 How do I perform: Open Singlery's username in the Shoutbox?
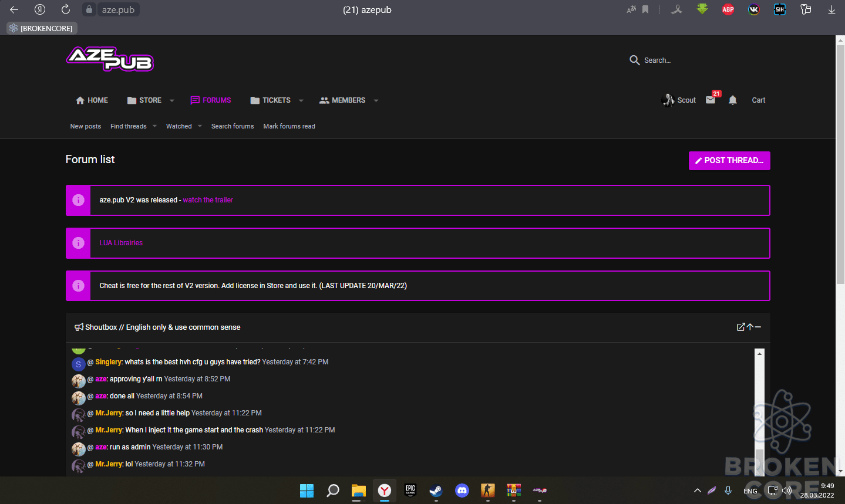109,362
